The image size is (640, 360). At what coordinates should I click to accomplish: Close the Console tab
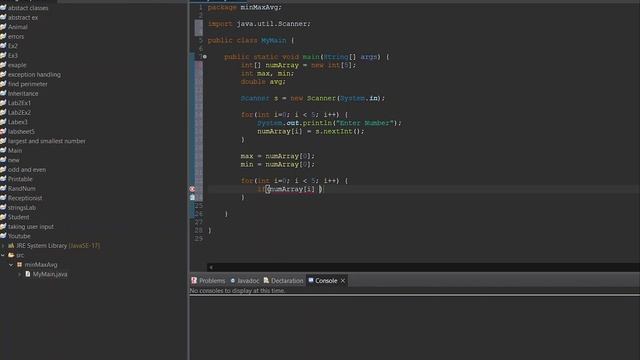343,281
